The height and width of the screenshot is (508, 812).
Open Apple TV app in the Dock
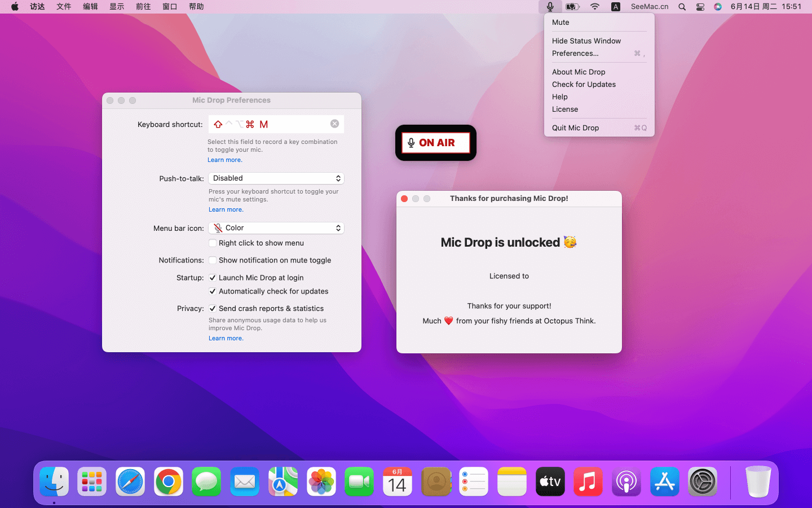pos(550,482)
